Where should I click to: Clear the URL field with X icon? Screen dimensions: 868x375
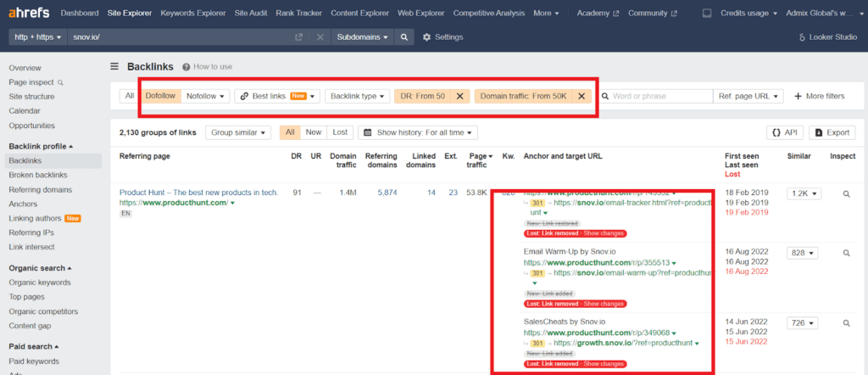point(320,37)
